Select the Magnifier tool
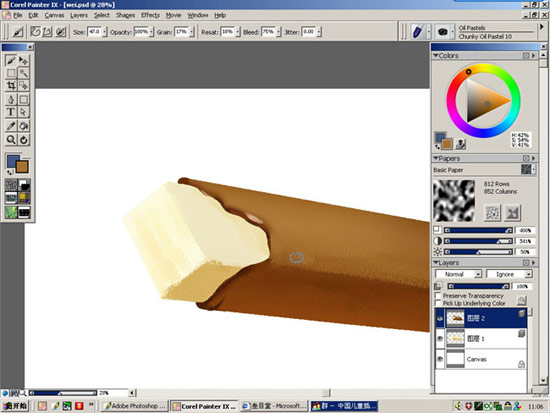550x413 pixels. [x=11, y=140]
